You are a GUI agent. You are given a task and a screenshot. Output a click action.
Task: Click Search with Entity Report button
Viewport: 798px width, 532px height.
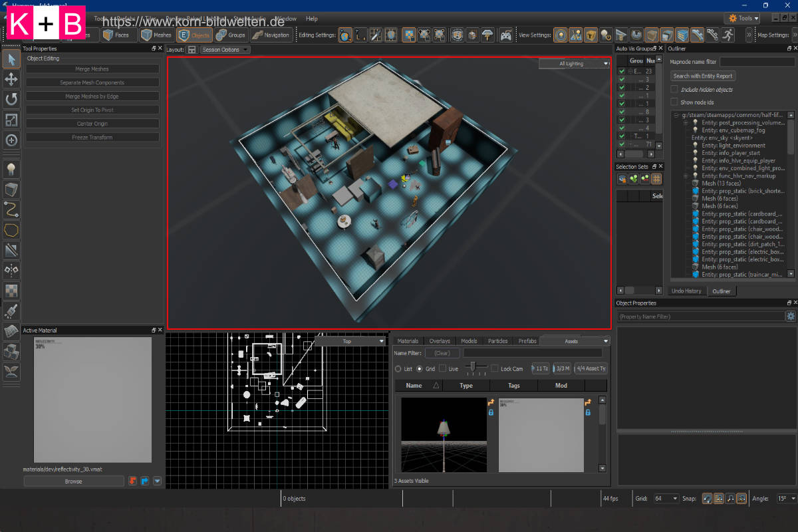703,76
